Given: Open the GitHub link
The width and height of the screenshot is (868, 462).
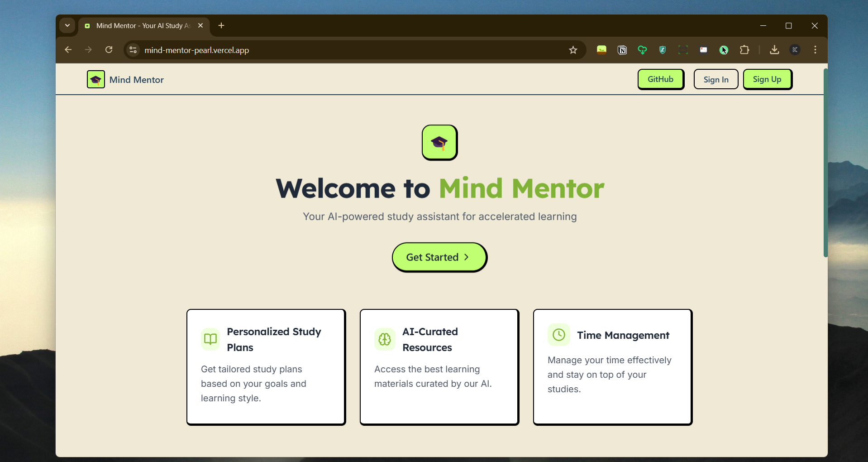Looking at the screenshot, I should tap(660, 79).
